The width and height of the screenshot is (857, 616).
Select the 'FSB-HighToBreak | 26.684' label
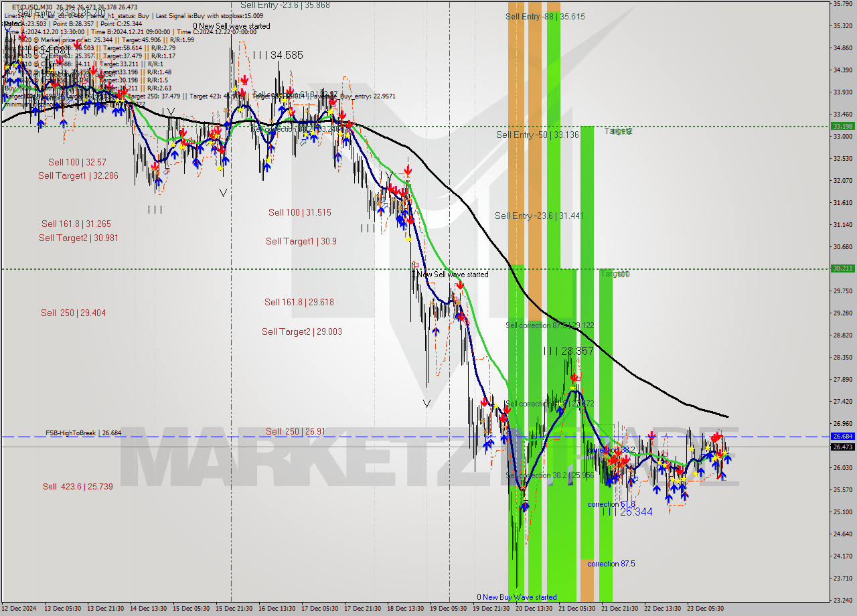click(x=84, y=433)
